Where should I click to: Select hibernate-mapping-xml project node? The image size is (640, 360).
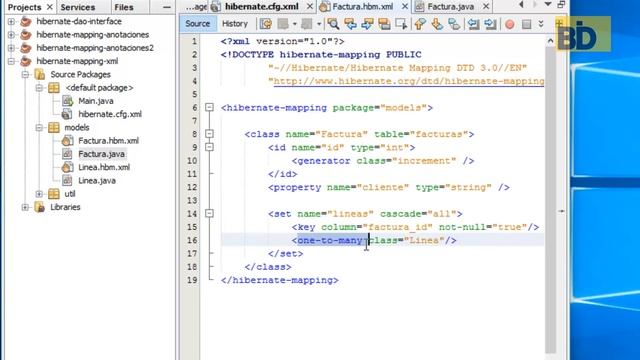point(77,61)
